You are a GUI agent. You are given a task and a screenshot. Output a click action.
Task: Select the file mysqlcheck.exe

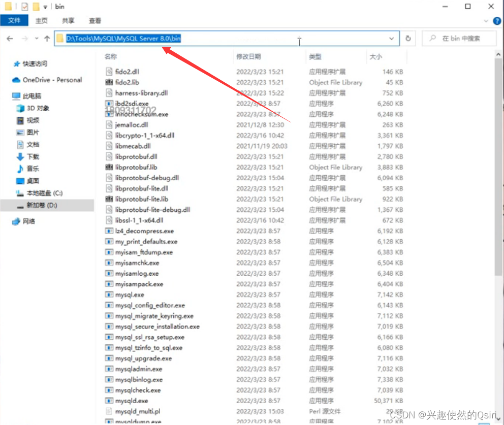pos(138,390)
